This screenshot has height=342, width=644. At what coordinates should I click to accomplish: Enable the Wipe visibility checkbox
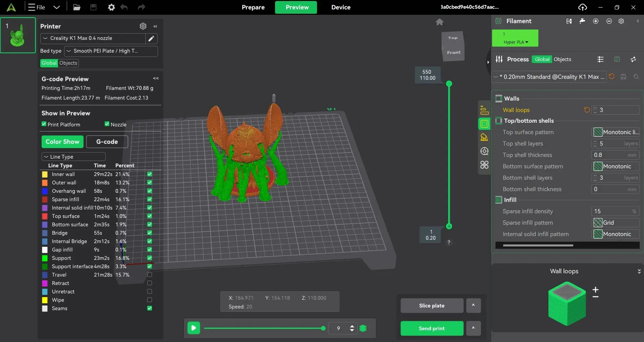(150, 300)
